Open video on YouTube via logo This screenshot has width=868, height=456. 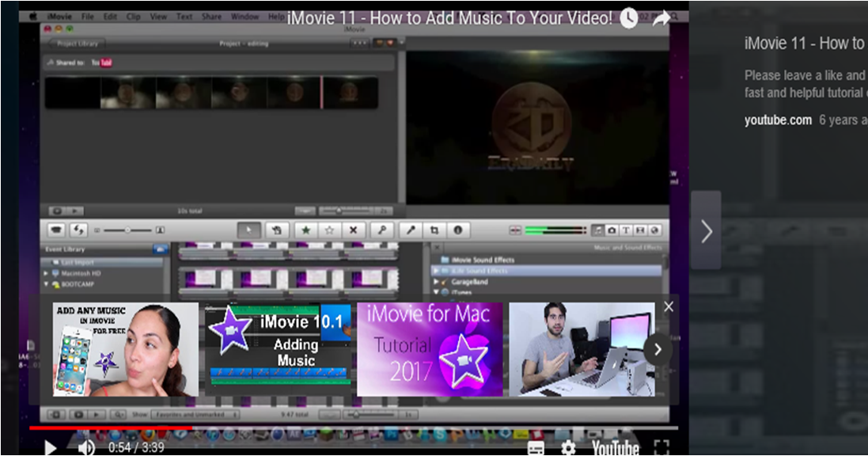(615, 448)
